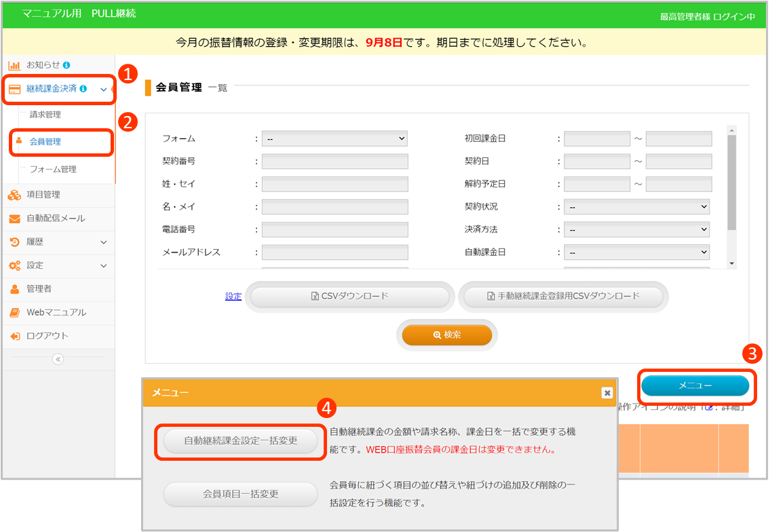Viewport: 770px width, 532px height.
Task: Close the メニュー popup dialog
Action: coord(607,392)
